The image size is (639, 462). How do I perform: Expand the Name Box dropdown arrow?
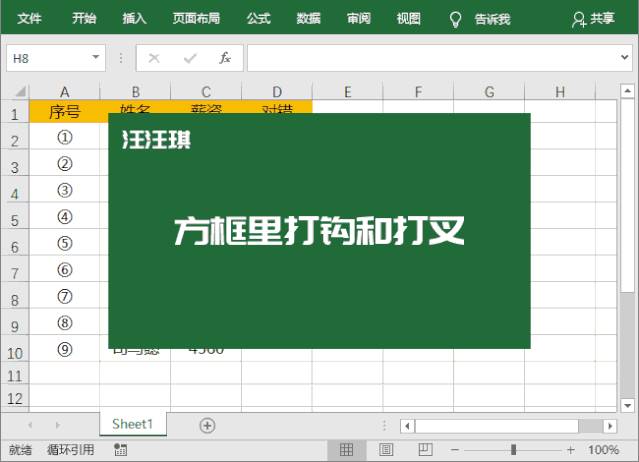(96, 57)
